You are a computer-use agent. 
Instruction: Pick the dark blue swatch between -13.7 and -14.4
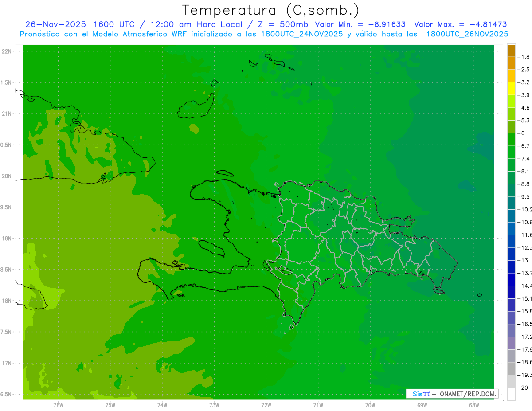pyautogui.click(x=511, y=279)
